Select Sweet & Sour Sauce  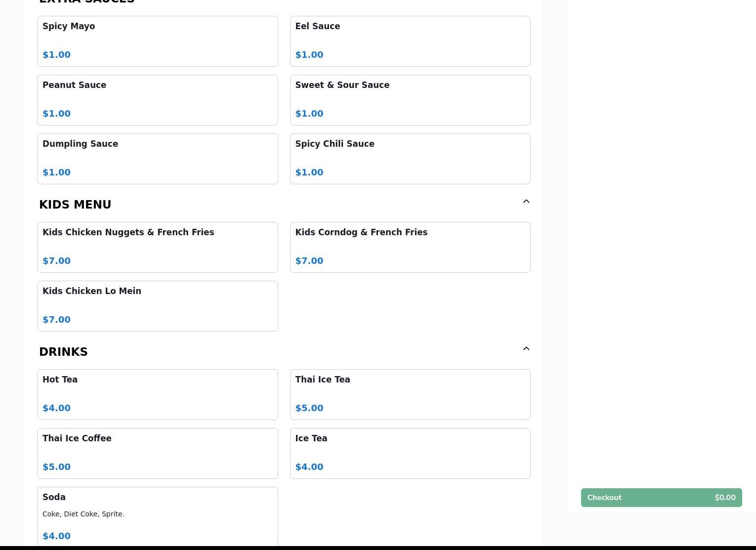pyautogui.click(x=410, y=100)
